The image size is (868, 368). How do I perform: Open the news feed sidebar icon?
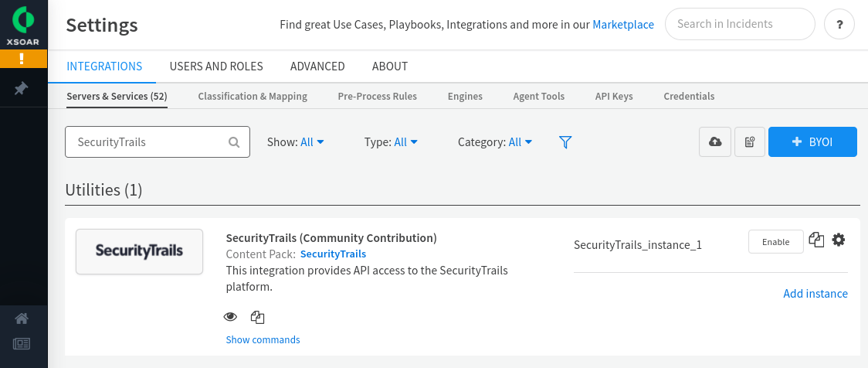pos(22,344)
